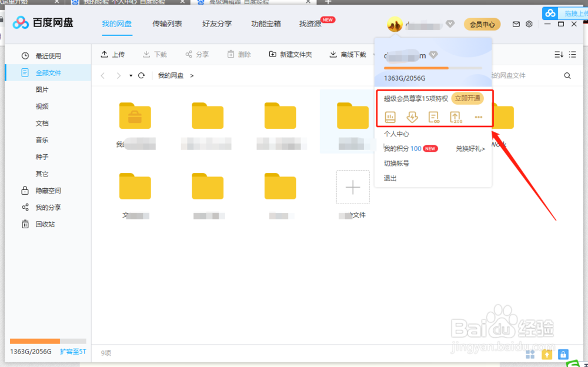The height and width of the screenshot is (367, 588).
Task: Click the 分享 share button
Action: pos(197,55)
